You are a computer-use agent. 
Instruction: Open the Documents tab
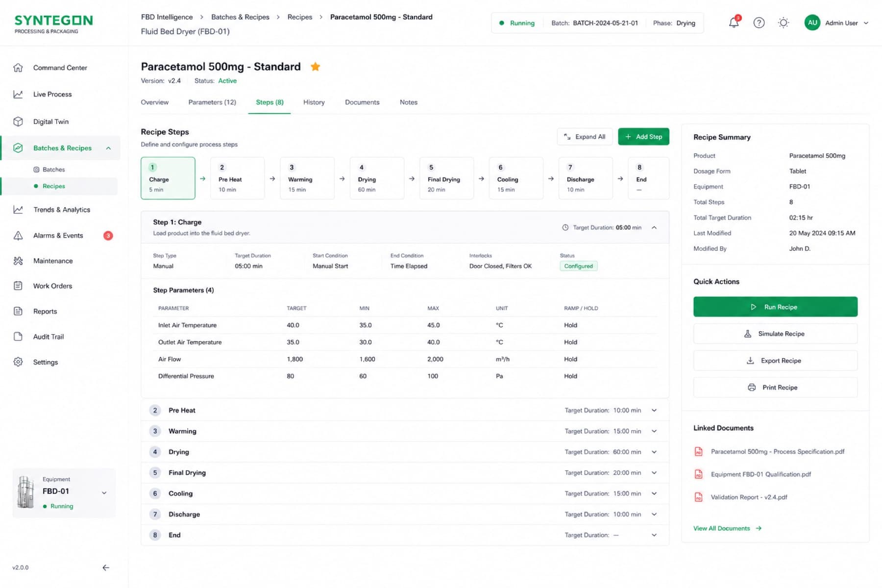tap(362, 102)
